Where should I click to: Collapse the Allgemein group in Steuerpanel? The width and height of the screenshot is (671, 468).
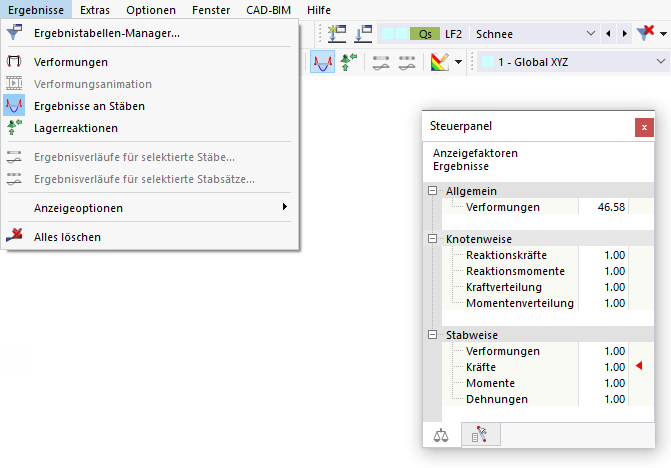tap(433, 191)
